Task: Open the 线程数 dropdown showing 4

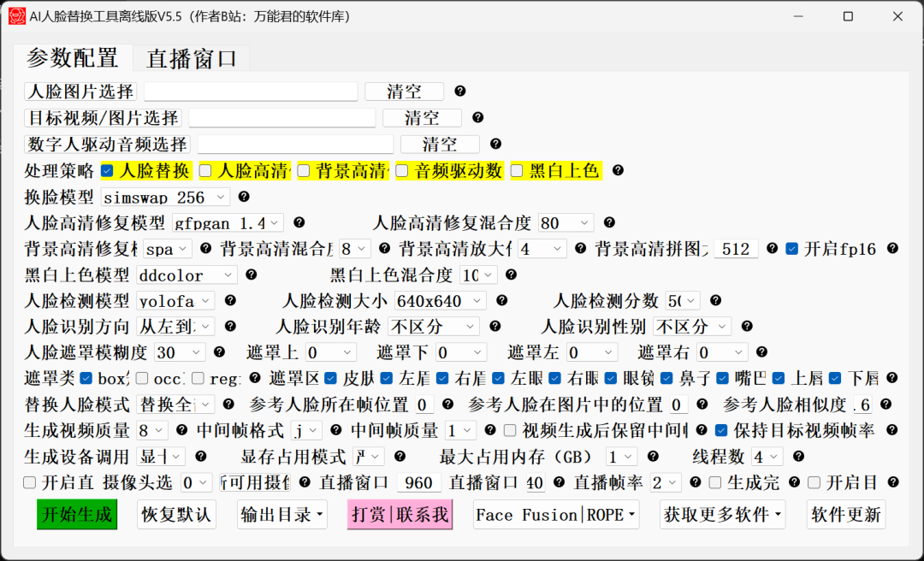Action: click(767, 456)
